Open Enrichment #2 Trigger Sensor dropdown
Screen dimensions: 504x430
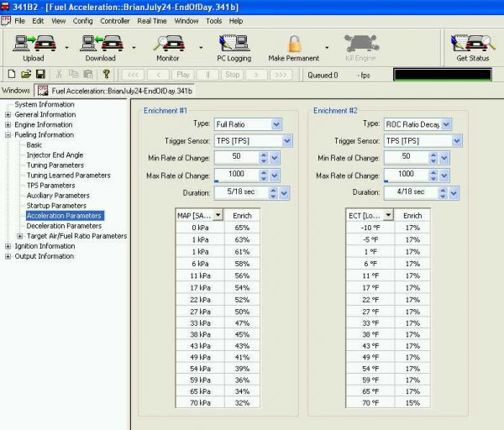coord(444,140)
